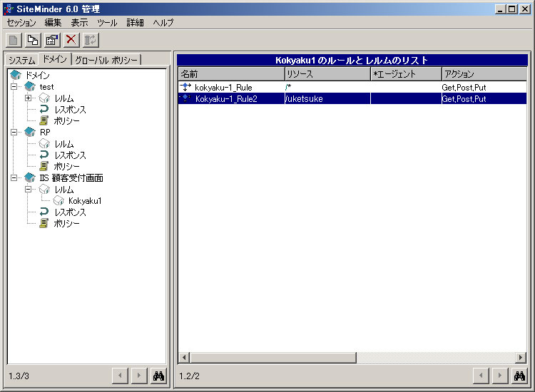Collapse the IIS 顧客受付画面 domain node

pyautogui.click(x=14, y=177)
